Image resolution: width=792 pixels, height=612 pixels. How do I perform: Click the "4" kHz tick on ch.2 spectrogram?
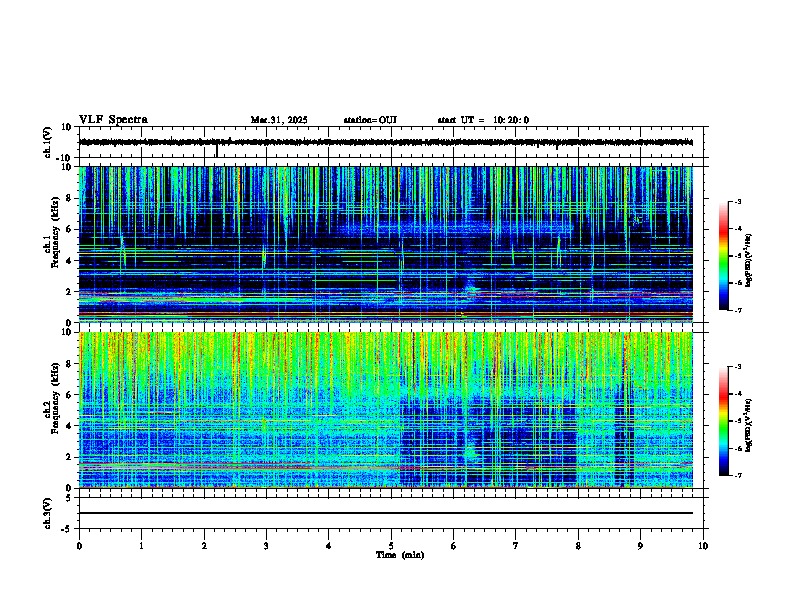coord(70,426)
